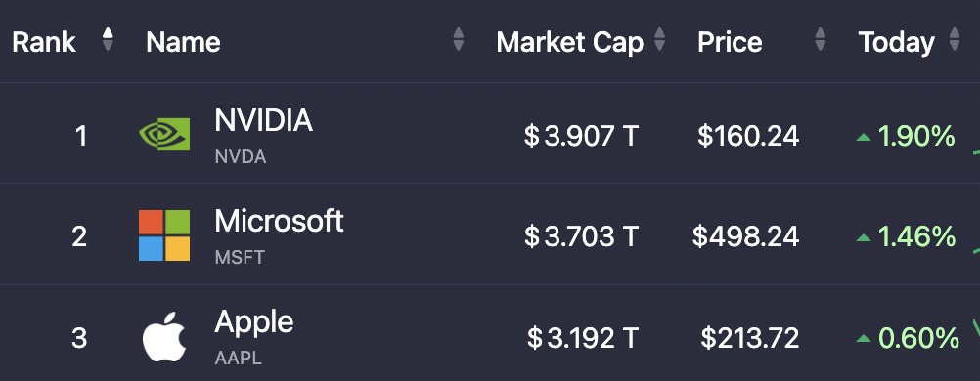Screen dimensions: 980x381
Task: Open the Microsoft company link
Action: (279, 221)
